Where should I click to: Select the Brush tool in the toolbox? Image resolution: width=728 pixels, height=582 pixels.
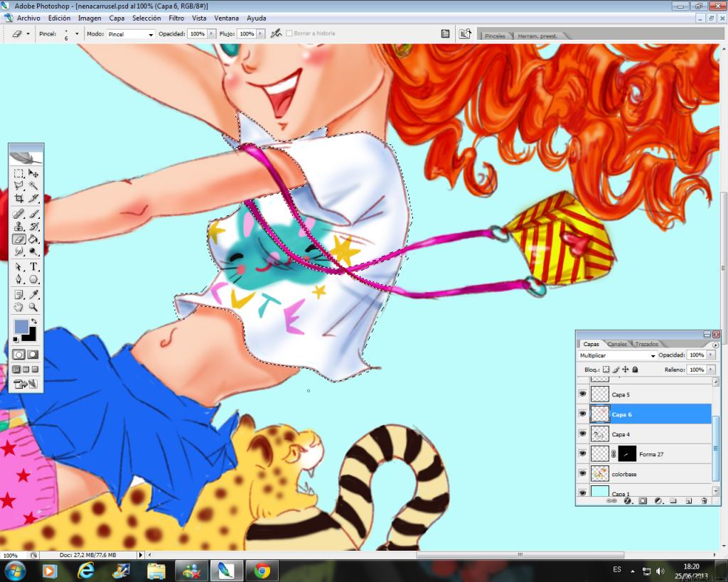[33, 214]
